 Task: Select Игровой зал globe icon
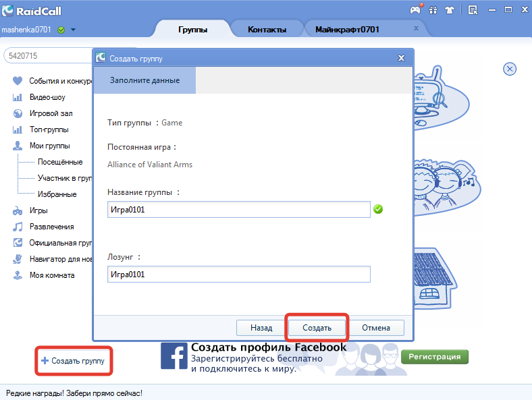(18, 113)
